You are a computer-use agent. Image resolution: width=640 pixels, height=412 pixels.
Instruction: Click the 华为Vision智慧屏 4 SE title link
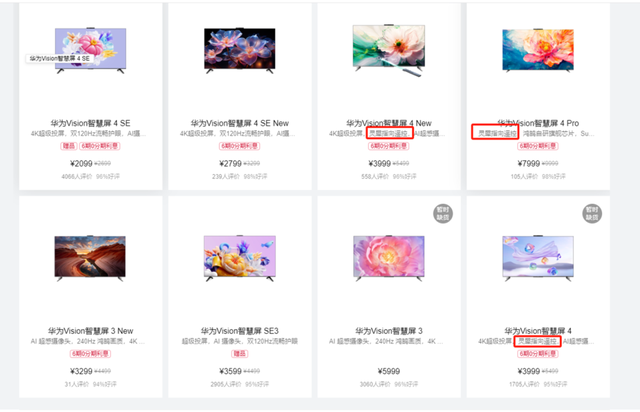[x=91, y=123]
